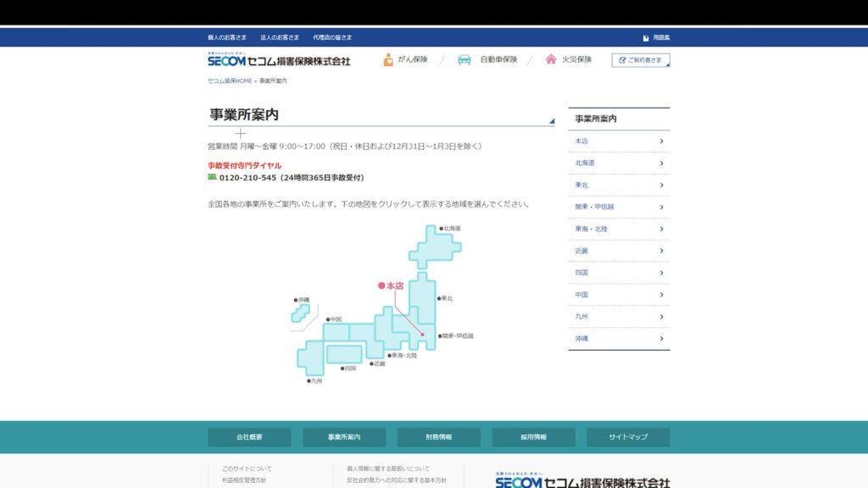Click このサイトについて footer link
Viewport: 868px width, 488px height.
(x=247, y=469)
